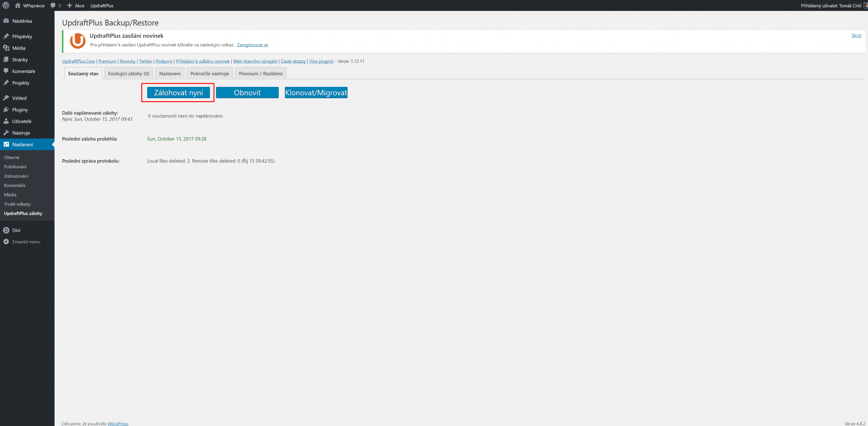Image resolution: width=868 pixels, height=426 pixels.
Task: Click the Divi circular D icon
Action: click(x=6, y=230)
